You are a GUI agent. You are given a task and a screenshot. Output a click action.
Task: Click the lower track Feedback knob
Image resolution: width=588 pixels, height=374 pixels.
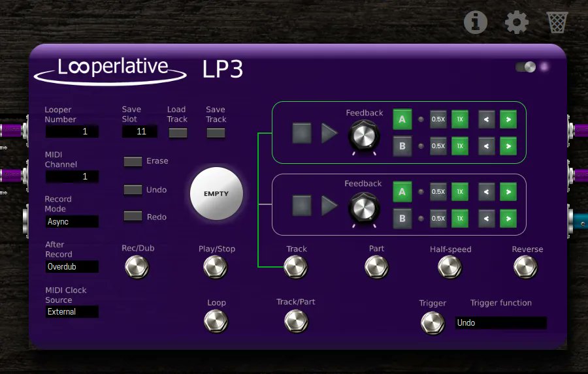pos(364,208)
